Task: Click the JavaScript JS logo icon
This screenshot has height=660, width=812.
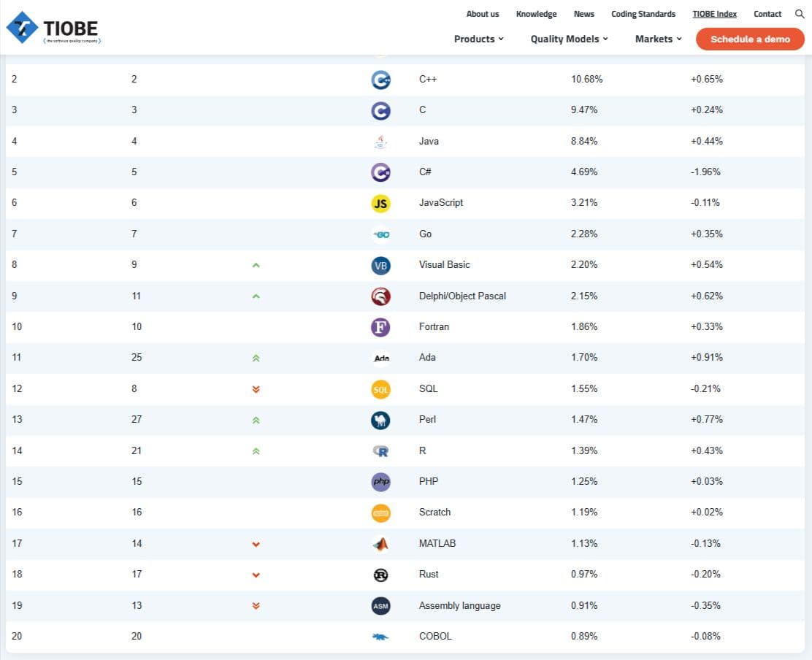Action: coord(380,203)
